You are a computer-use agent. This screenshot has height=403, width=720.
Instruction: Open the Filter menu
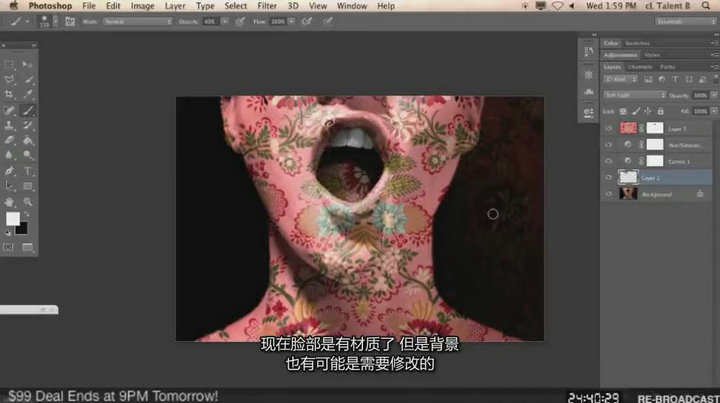click(267, 6)
